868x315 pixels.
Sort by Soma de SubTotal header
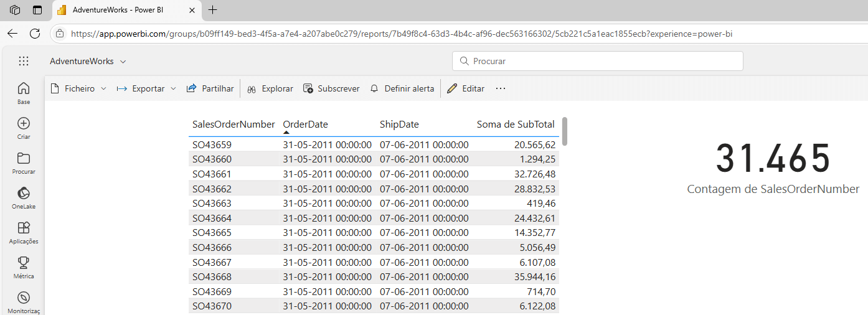tap(516, 124)
